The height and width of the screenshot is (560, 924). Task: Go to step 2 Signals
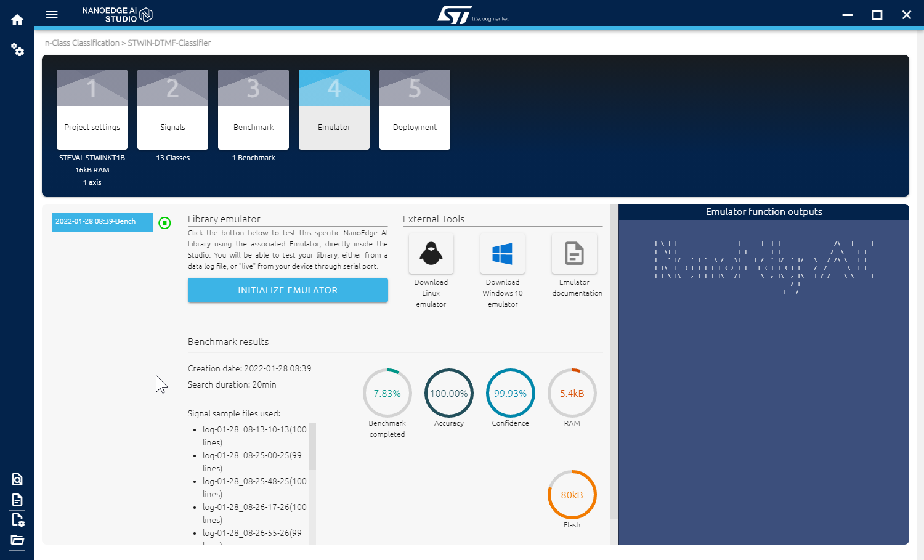172,110
